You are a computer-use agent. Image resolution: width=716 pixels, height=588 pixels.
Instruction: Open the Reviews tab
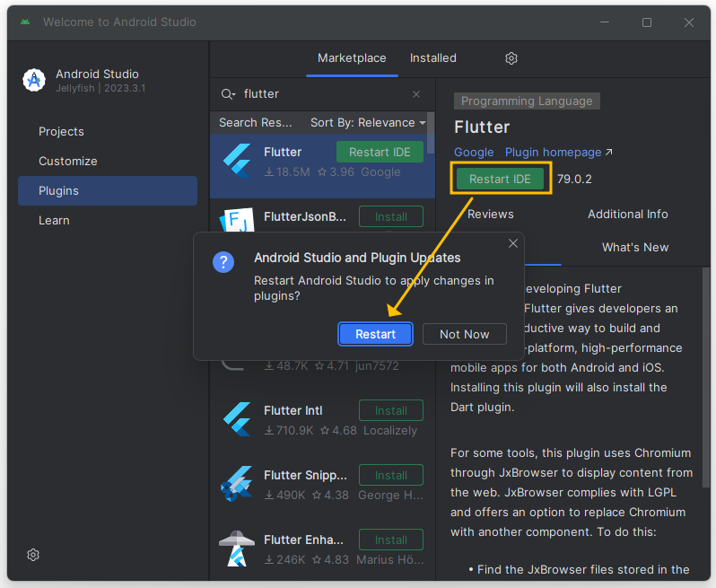point(491,215)
